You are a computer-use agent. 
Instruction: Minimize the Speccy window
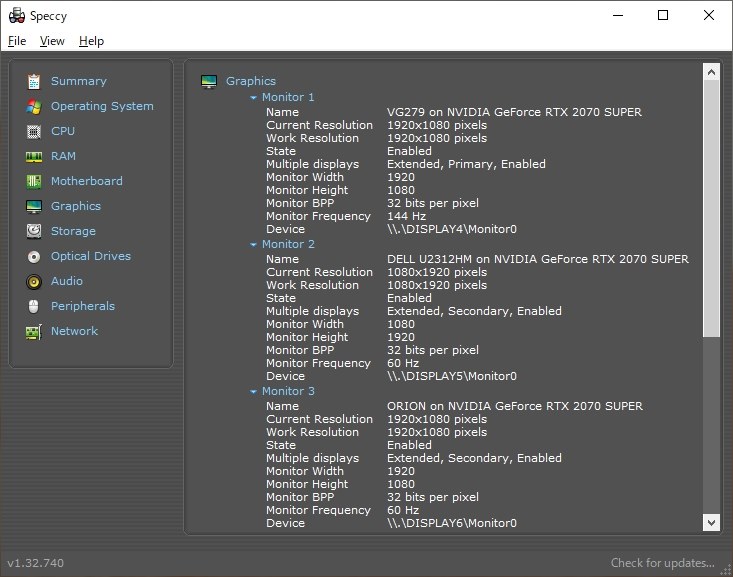(x=618, y=15)
